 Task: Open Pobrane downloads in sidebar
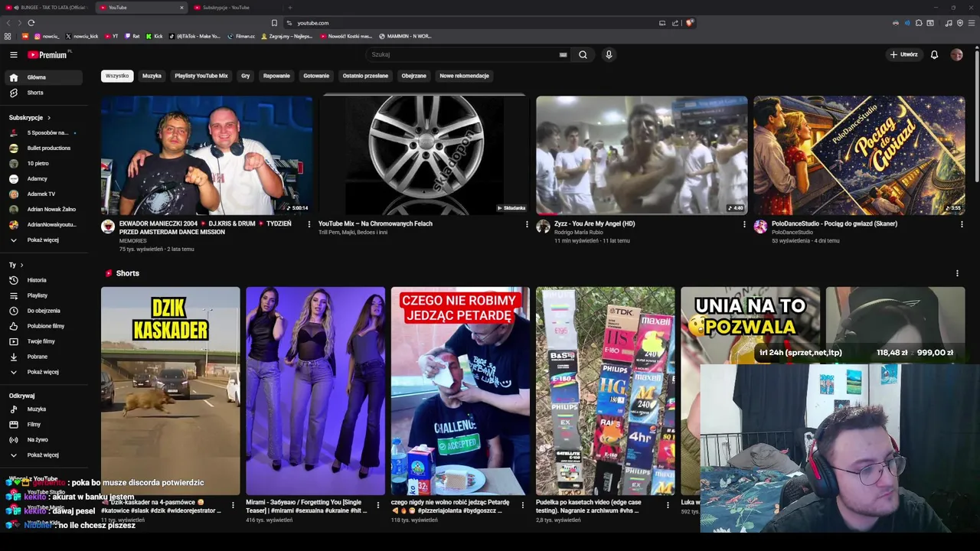[x=44, y=357]
